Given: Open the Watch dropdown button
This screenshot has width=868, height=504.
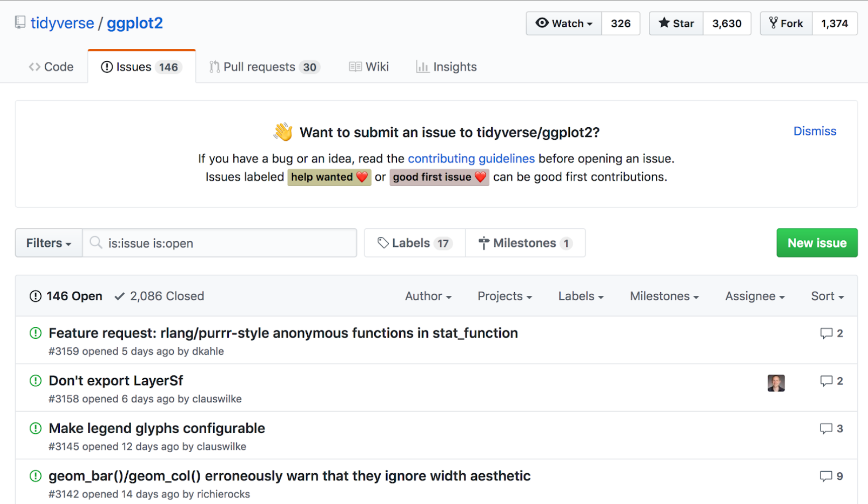Looking at the screenshot, I should point(564,24).
